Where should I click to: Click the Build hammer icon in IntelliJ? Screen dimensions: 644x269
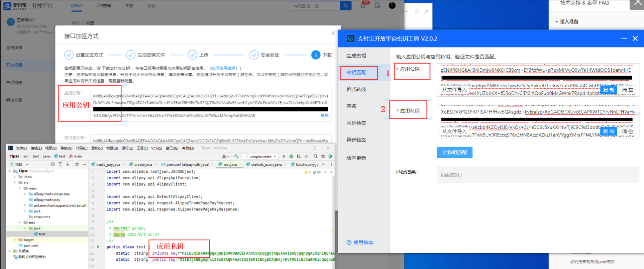coord(236,156)
